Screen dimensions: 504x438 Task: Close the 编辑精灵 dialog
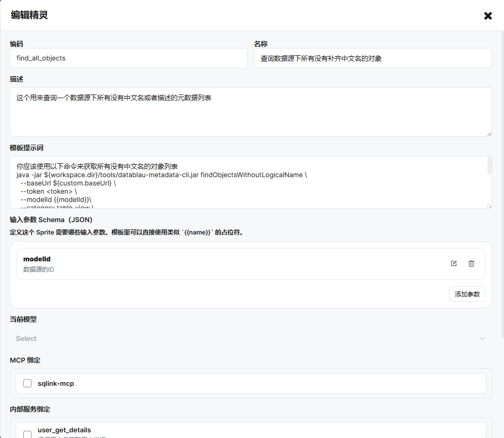(487, 16)
